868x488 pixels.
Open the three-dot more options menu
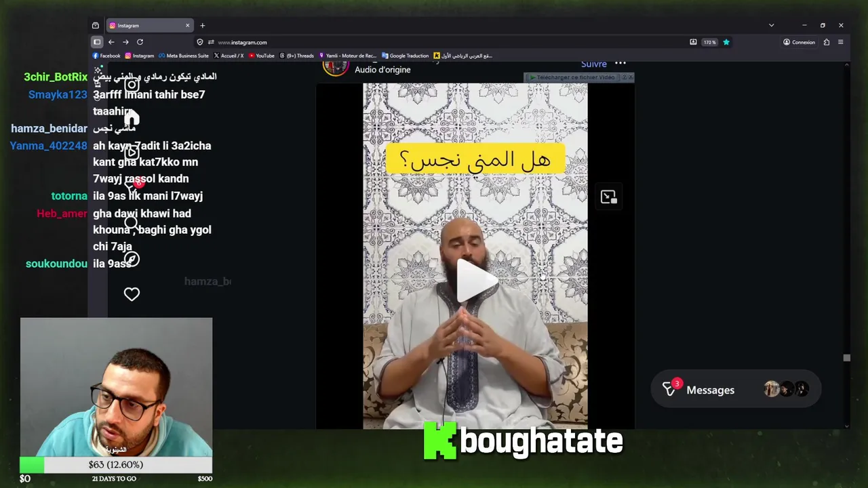[x=620, y=64]
